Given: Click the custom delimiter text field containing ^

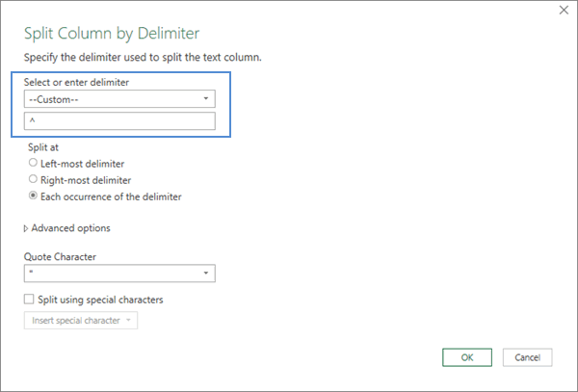Looking at the screenshot, I should [119, 120].
